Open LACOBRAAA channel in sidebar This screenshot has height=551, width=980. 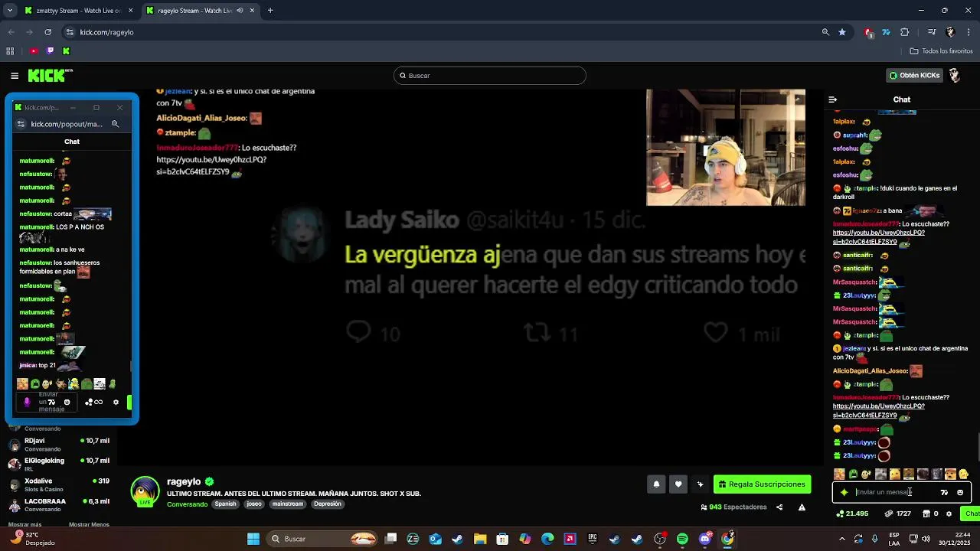click(x=58, y=504)
